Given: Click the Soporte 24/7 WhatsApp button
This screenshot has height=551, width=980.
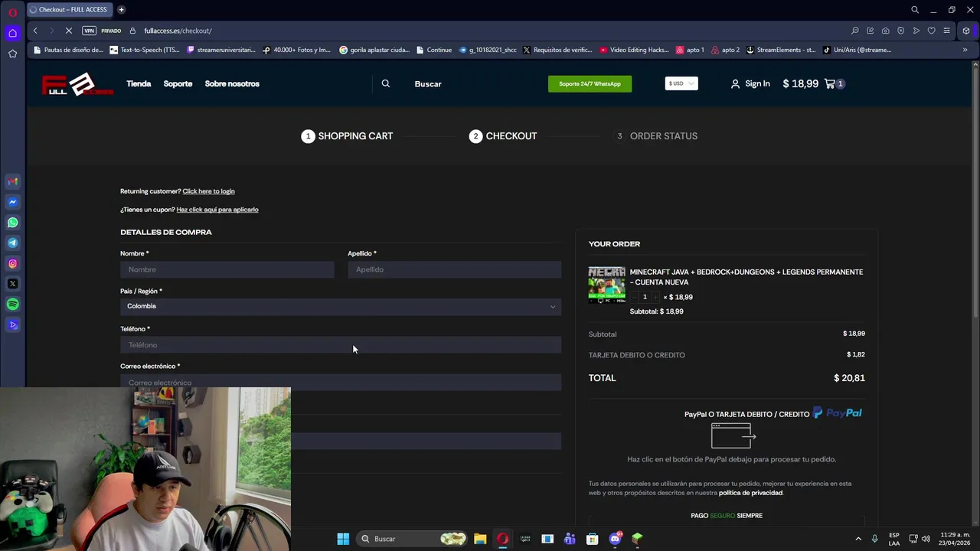Looking at the screenshot, I should (x=590, y=83).
